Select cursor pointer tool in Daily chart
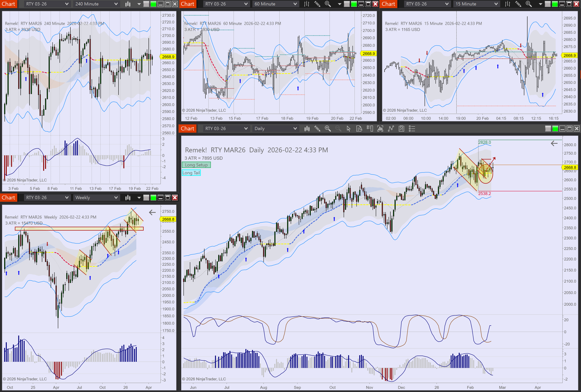Image resolution: width=581 pixels, height=392 pixels. (349, 129)
